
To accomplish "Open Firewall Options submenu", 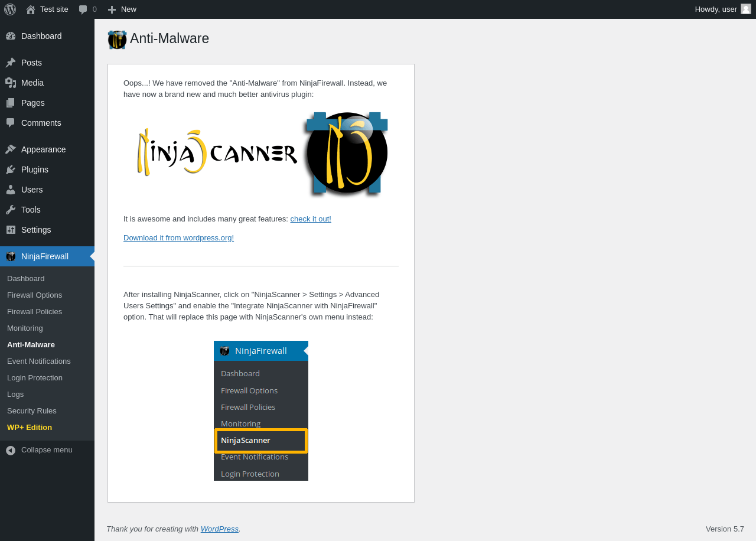I will point(34,295).
